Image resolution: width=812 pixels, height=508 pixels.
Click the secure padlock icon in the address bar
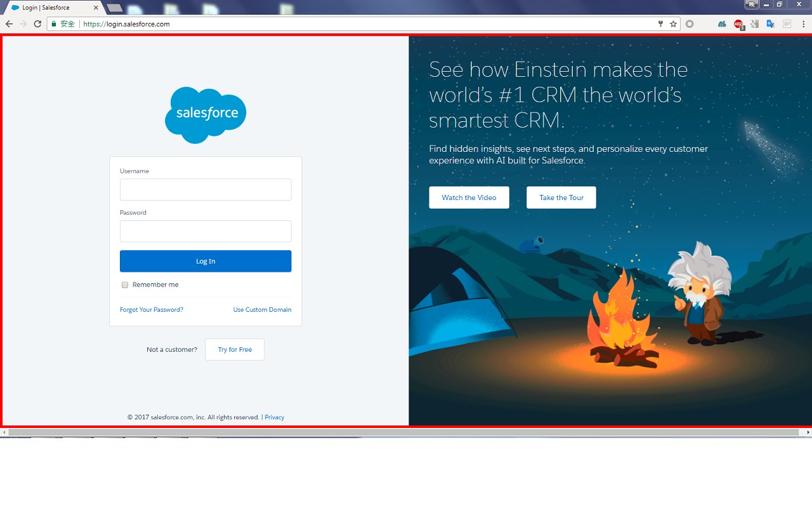(54, 24)
